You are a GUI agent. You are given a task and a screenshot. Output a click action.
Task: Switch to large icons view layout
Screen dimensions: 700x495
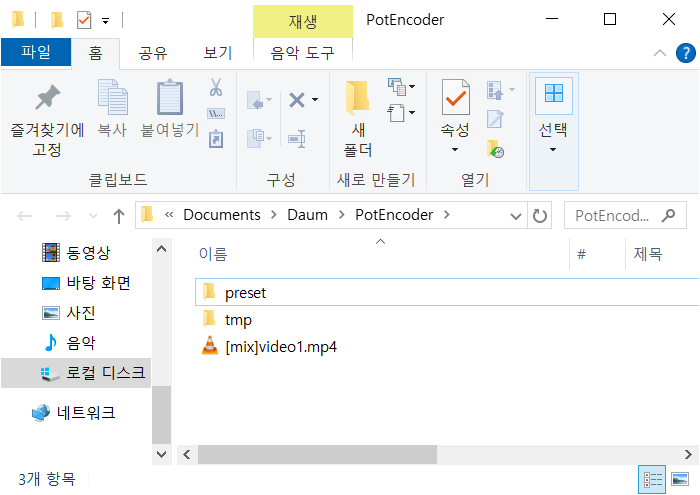click(x=680, y=480)
